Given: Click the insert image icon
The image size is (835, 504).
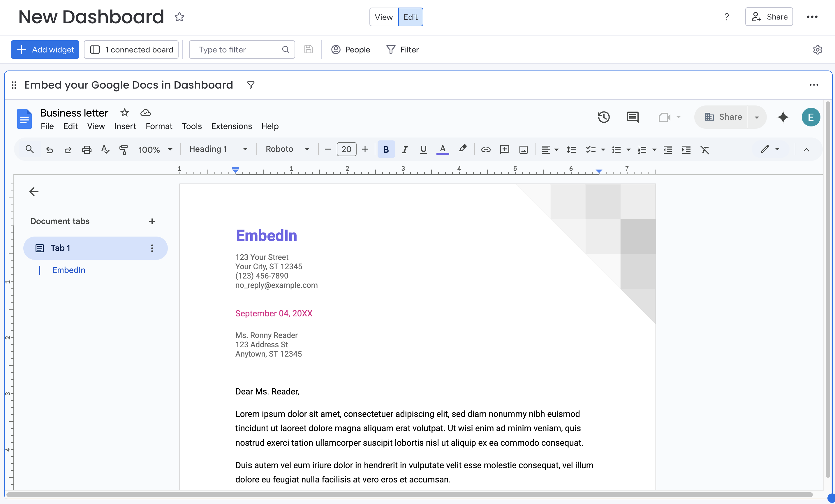Looking at the screenshot, I should (x=523, y=149).
